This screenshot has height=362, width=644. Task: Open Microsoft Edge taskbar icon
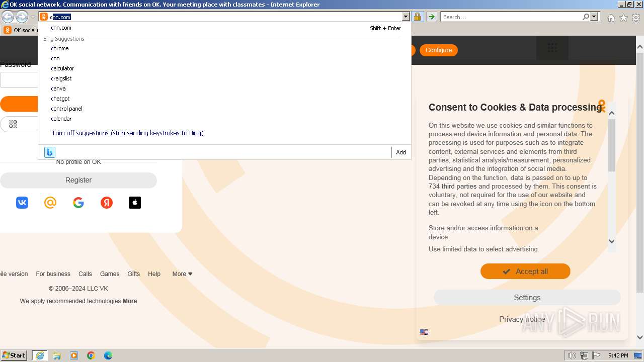tap(108, 355)
